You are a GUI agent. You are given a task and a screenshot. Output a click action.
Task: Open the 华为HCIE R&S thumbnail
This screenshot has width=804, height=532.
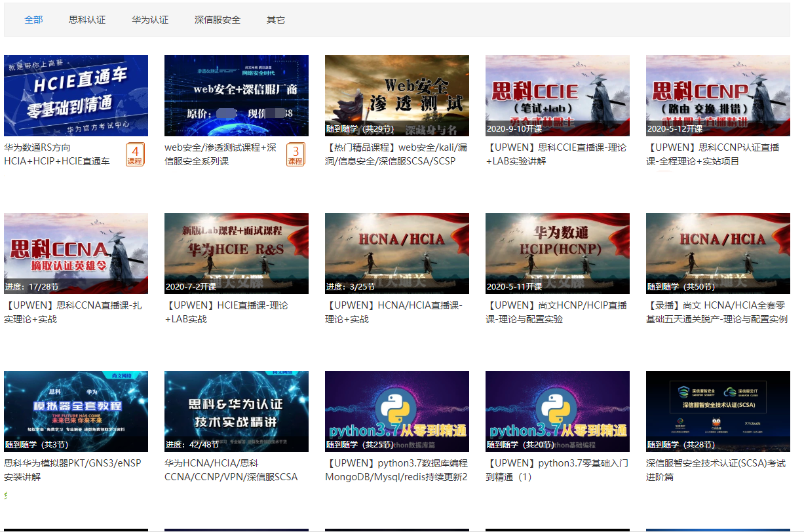coord(237,254)
